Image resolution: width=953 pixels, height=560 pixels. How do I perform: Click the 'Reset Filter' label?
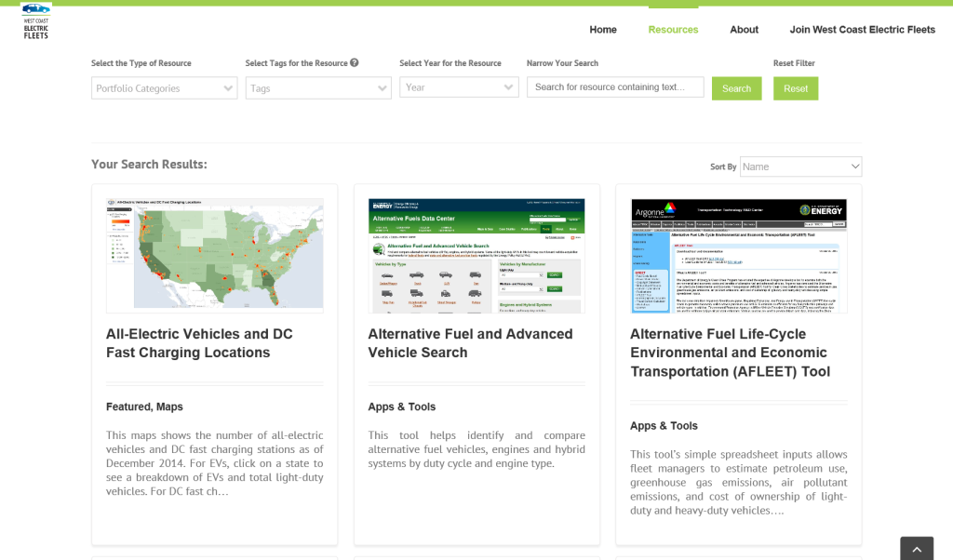[794, 63]
